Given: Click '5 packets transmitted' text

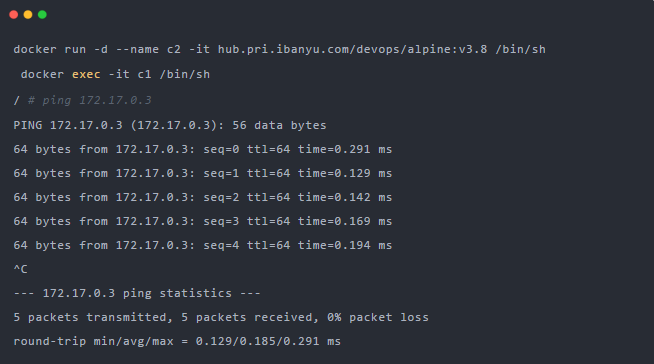Looking at the screenshot, I should (91, 317).
